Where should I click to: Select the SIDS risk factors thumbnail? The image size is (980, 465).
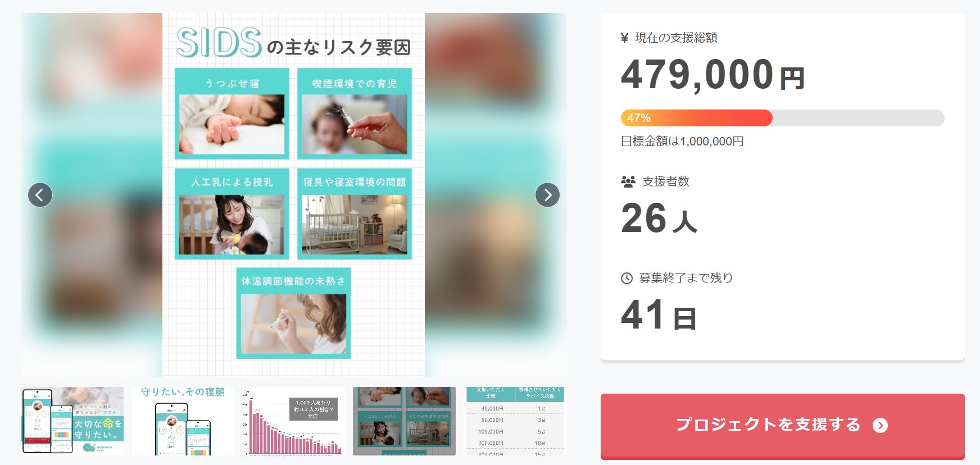click(404, 421)
